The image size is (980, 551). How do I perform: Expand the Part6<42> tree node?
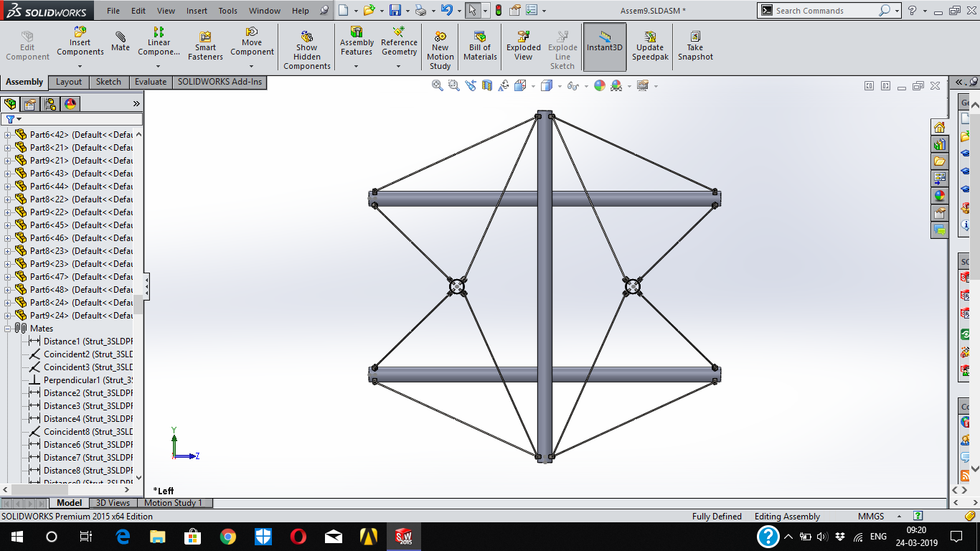point(8,135)
